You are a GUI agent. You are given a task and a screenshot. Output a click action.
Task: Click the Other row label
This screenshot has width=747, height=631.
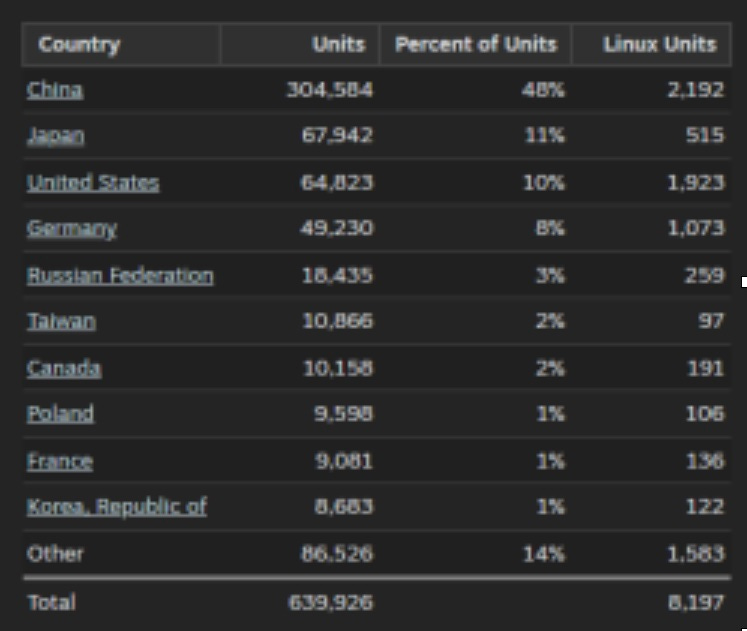tap(55, 553)
